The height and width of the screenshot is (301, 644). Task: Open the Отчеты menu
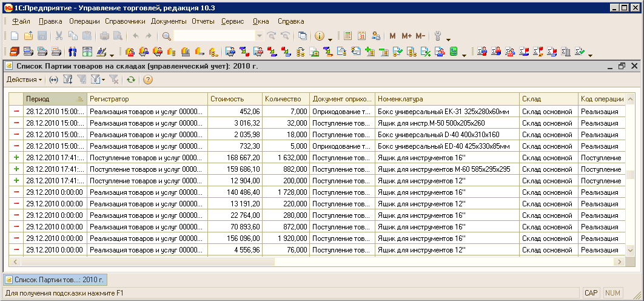click(203, 21)
